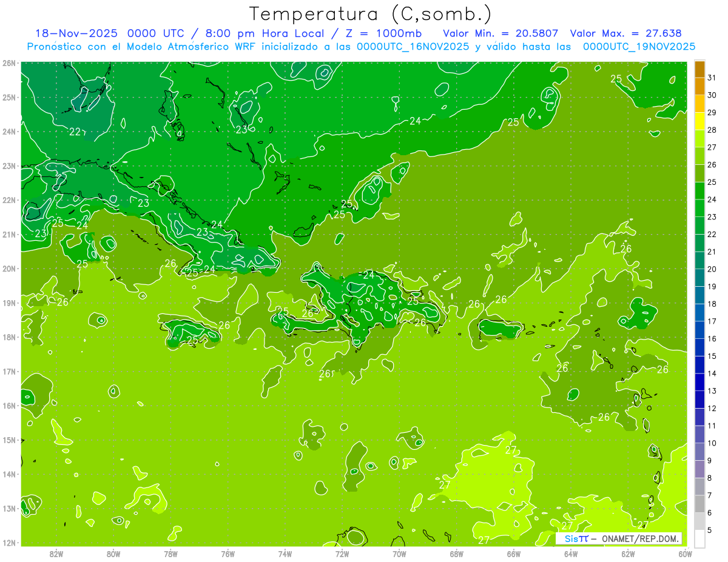Click the color scale label 29
The image size is (728, 562).
712,112
